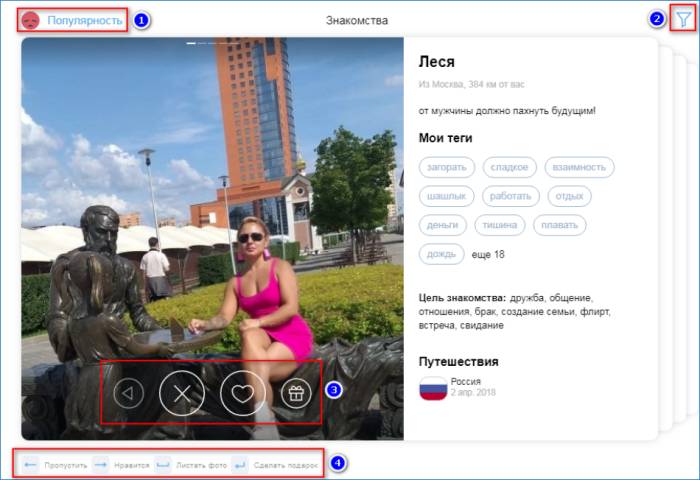Select the сладкое tag
The width and height of the screenshot is (700, 480).
pos(510,167)
